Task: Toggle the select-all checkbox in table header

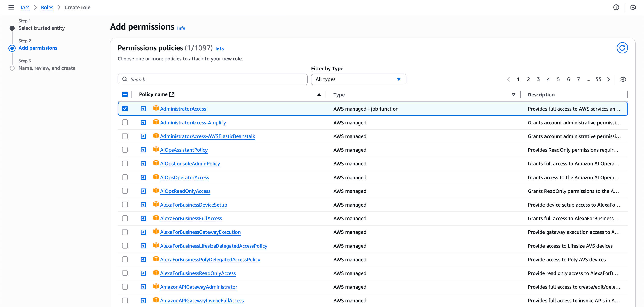Action: click(x=125, y=94)
